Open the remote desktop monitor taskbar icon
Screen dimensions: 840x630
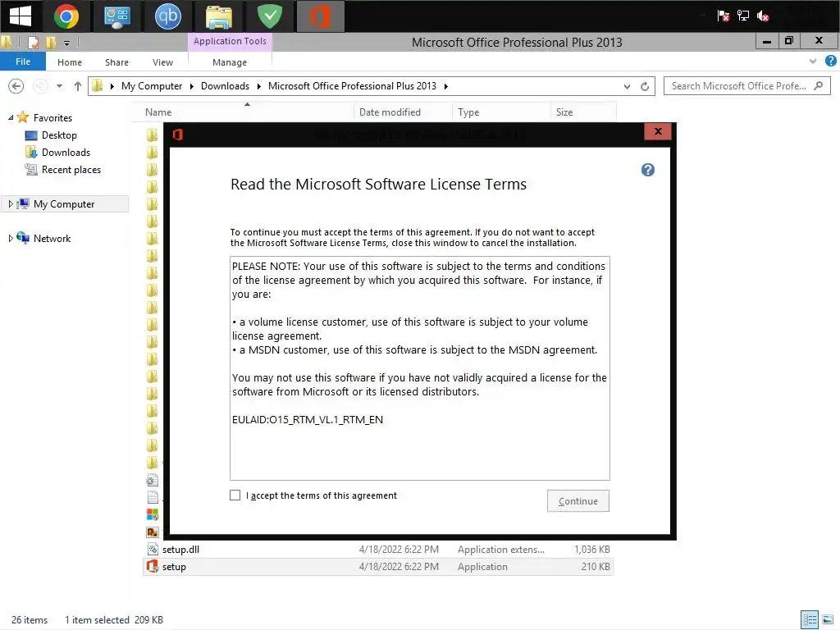[x=117, y=16]
